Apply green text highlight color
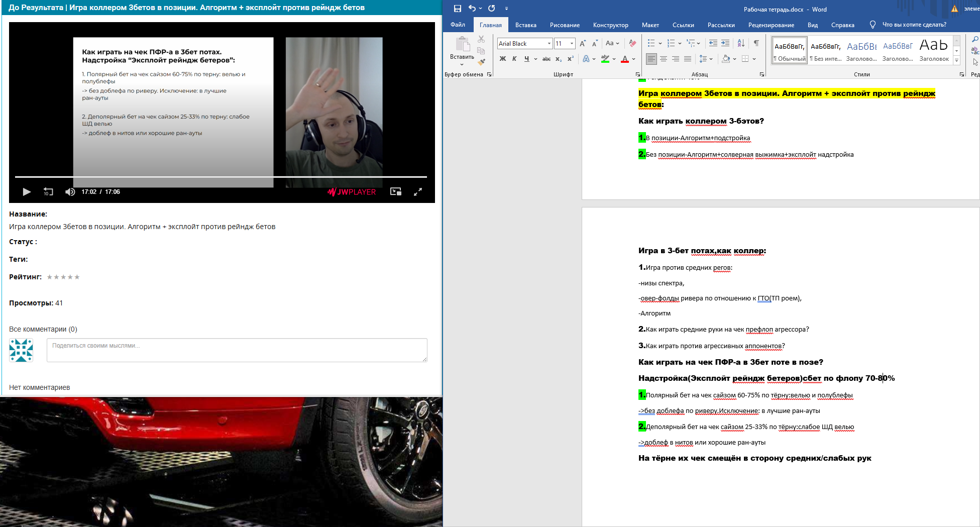The height and width of the screenshot is (527, 980). [x=605, y=59]
